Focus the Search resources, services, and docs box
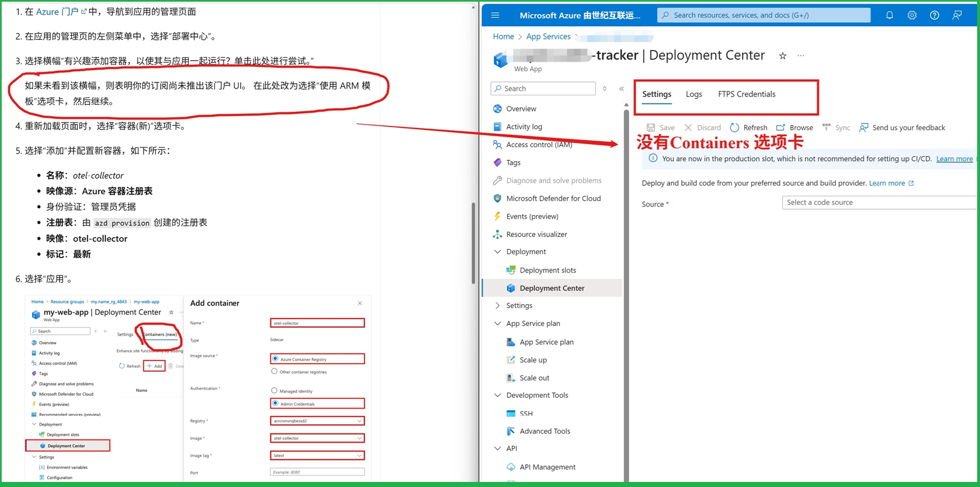Screen dimensions: 980x487 pos(764,15)
